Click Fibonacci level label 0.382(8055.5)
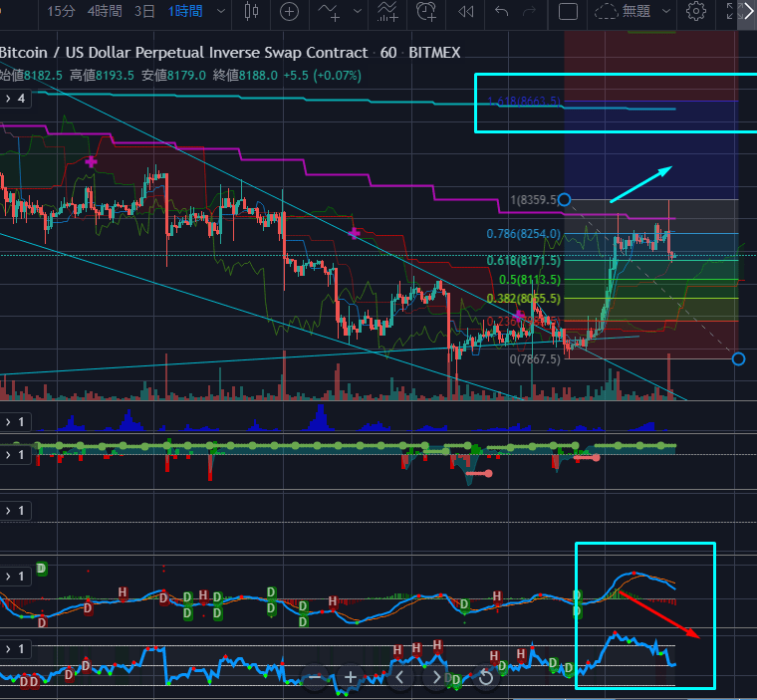Screen dimensions: 757x700 point(523,299)
